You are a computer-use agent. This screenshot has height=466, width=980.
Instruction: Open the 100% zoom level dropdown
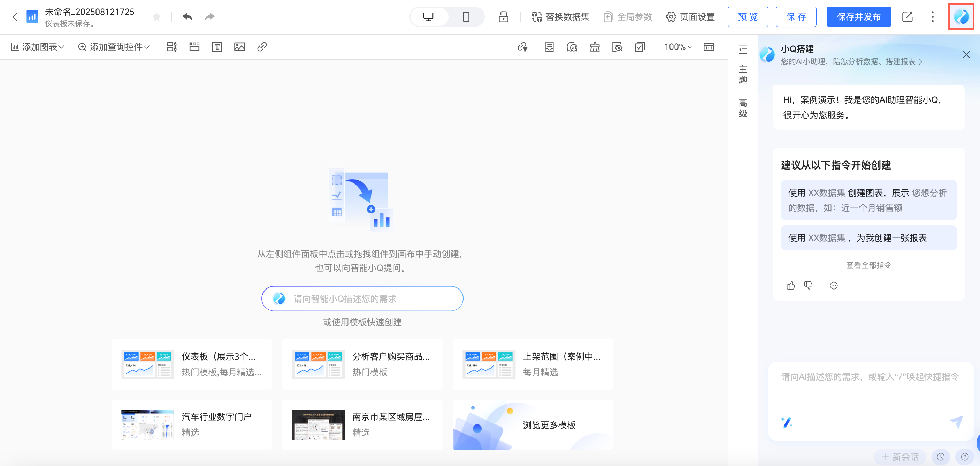point(678,47)
